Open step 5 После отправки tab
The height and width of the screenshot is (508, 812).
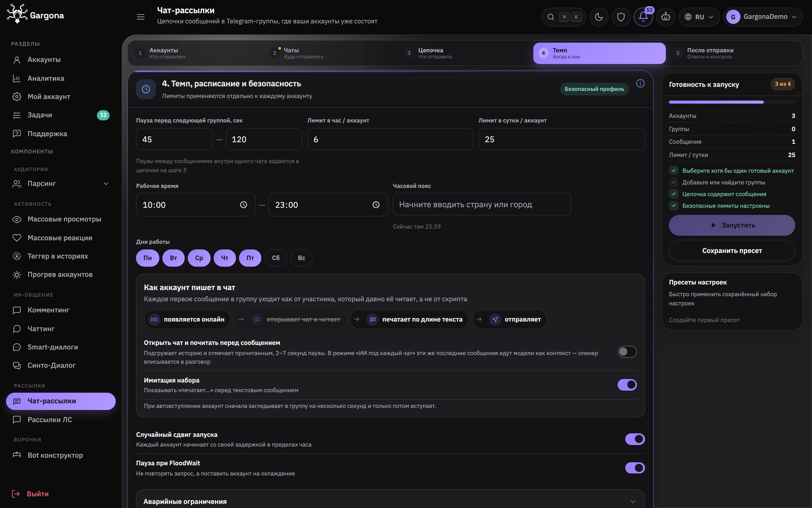click(x=734, y=53)
